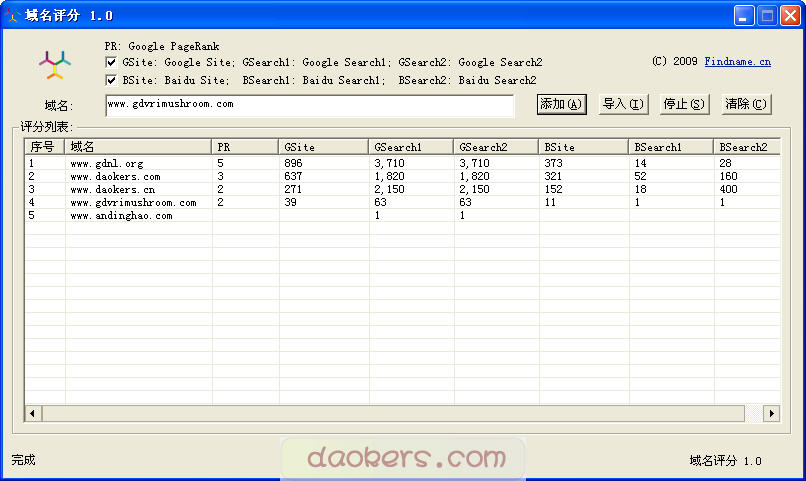
Task: Click PR value 5 for gdnl.org
Action: coord(221,163)
